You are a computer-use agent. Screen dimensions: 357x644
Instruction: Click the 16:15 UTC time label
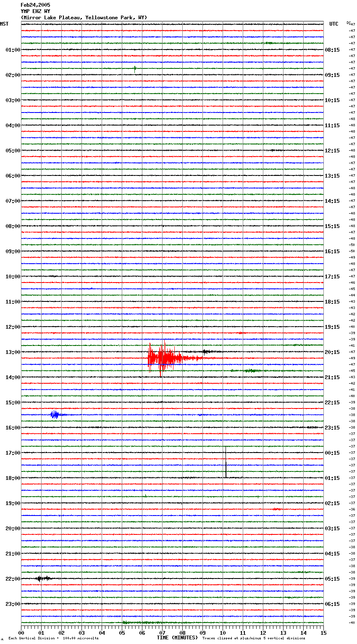(x=332, y=251)
